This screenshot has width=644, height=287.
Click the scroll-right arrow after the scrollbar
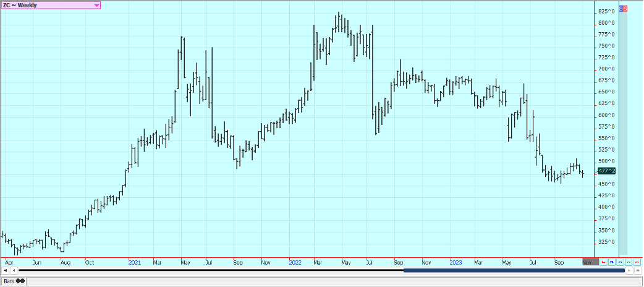click(629, 270)
